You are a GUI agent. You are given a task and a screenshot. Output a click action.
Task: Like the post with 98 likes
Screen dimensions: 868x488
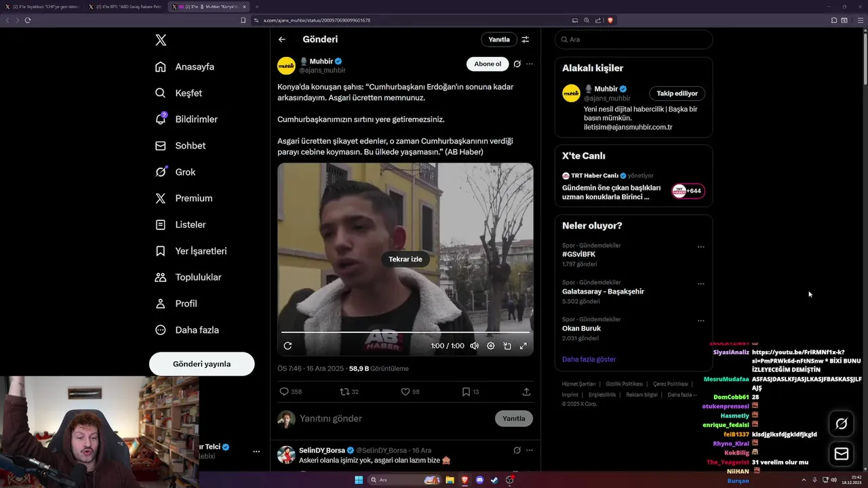pyautogui.click(x=410, y=392)
